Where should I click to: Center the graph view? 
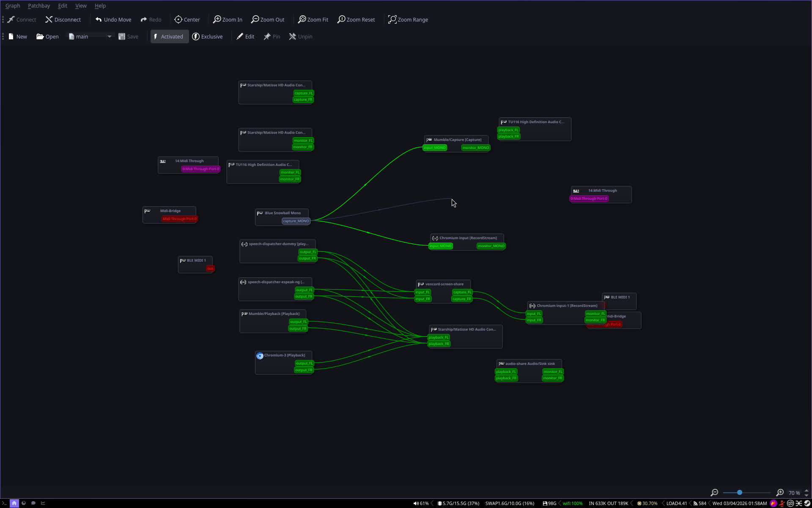(x=187, y=19)
